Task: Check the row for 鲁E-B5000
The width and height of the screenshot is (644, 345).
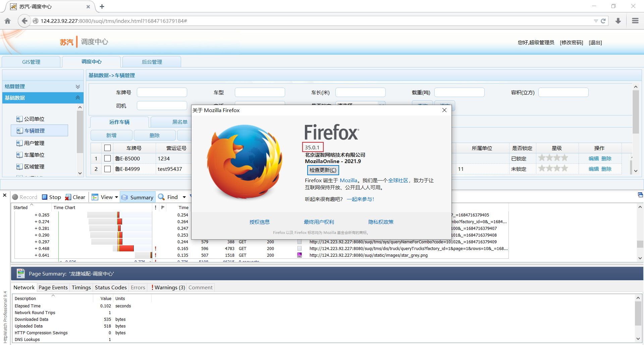Action: point(107,158)
